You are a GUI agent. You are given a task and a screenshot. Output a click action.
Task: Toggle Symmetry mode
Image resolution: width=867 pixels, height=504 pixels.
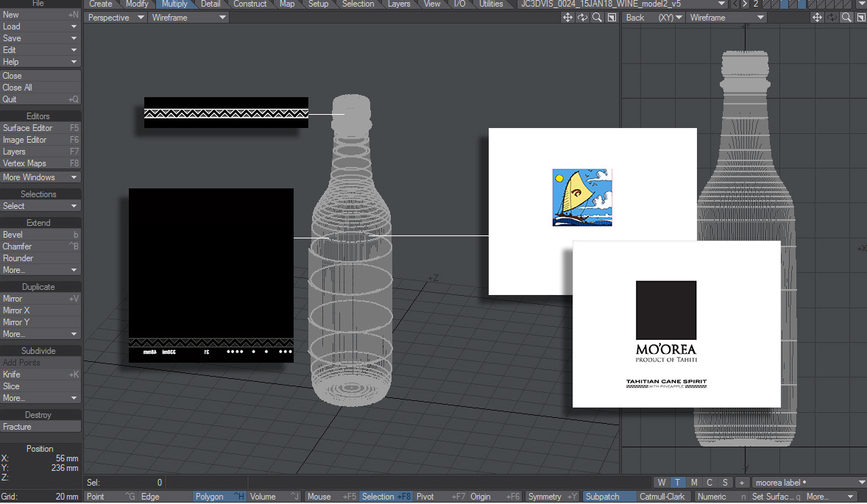[552, 497]
